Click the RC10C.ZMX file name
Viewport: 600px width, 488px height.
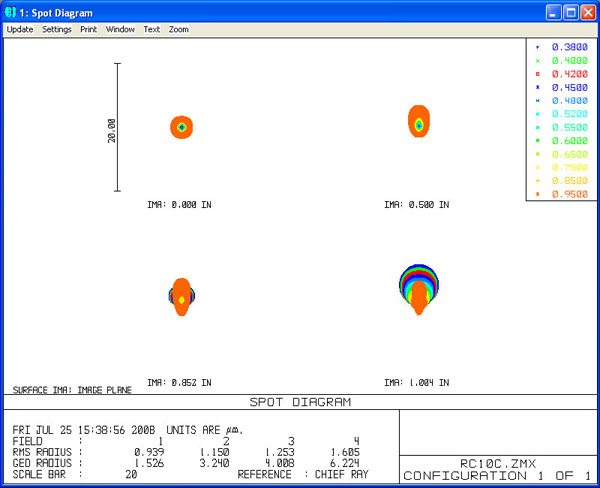click(498, 464)
